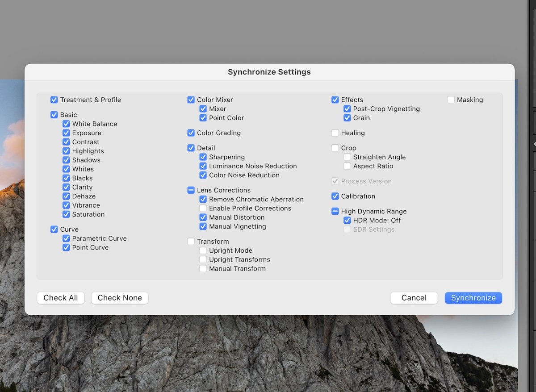Toggle off Sharpening under Detail
536x392 pixels.
[x=203, y=157]
